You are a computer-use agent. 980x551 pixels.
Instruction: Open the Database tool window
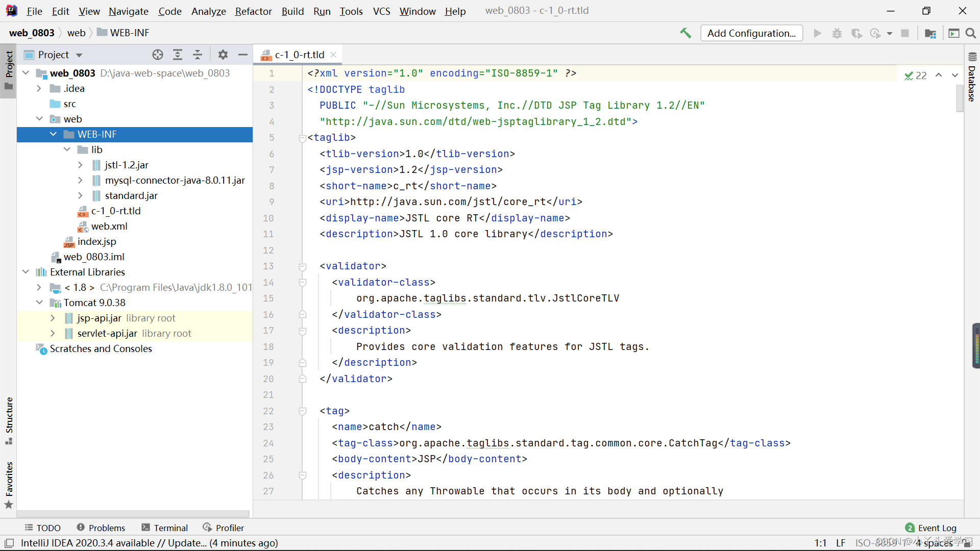972,77
